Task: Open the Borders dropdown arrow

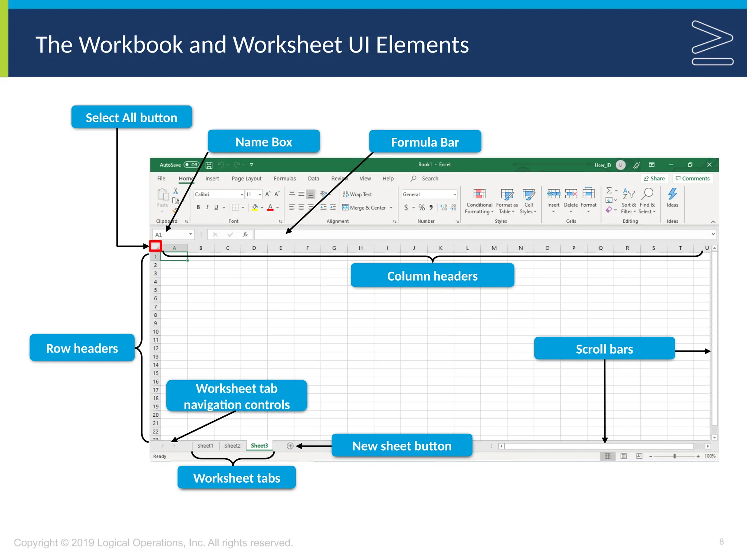Action: pos(243,207)
